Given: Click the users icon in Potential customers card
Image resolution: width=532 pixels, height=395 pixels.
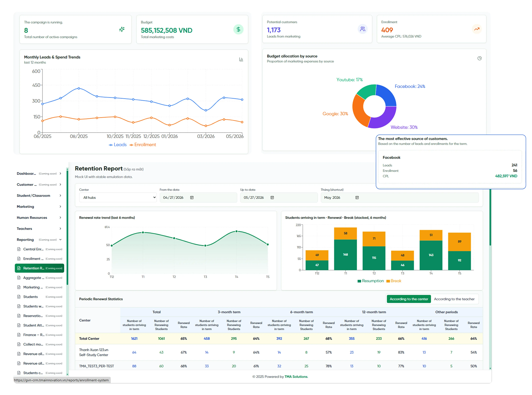Looking at the screenshot, I should [363, 29].
